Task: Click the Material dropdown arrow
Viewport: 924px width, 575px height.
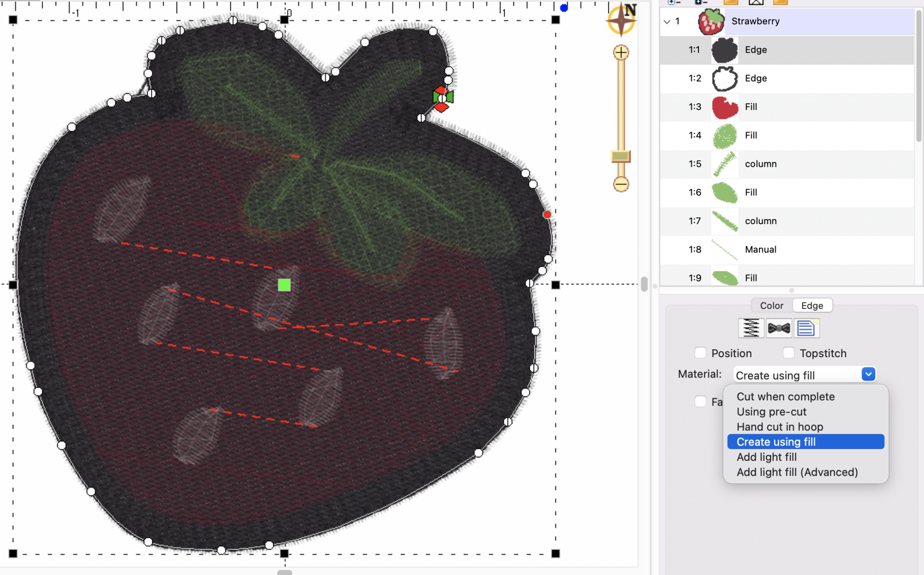Action: tap(868, 374)
